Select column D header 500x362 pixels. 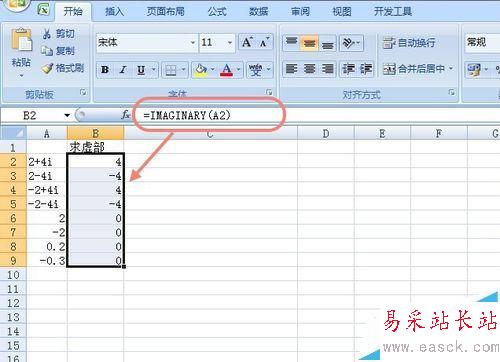[x=326, y=133]
